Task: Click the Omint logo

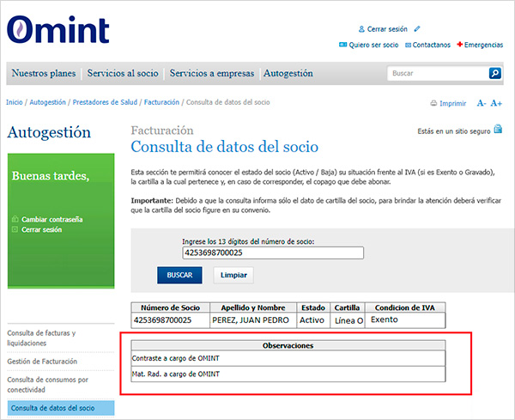Action: [x=58, y=29]
